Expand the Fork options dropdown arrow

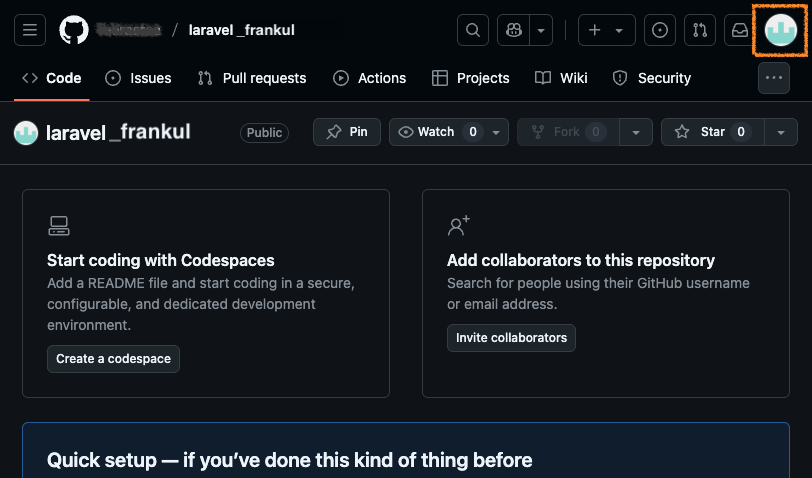(x=636, y=132)
